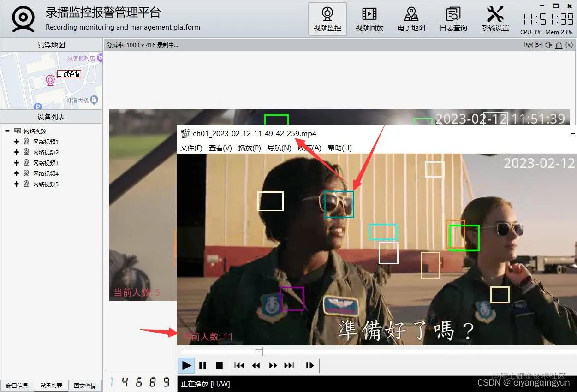Select the 6-screen layout digit
This screenshot has width=577, height=392.
[x=139, y=382]
